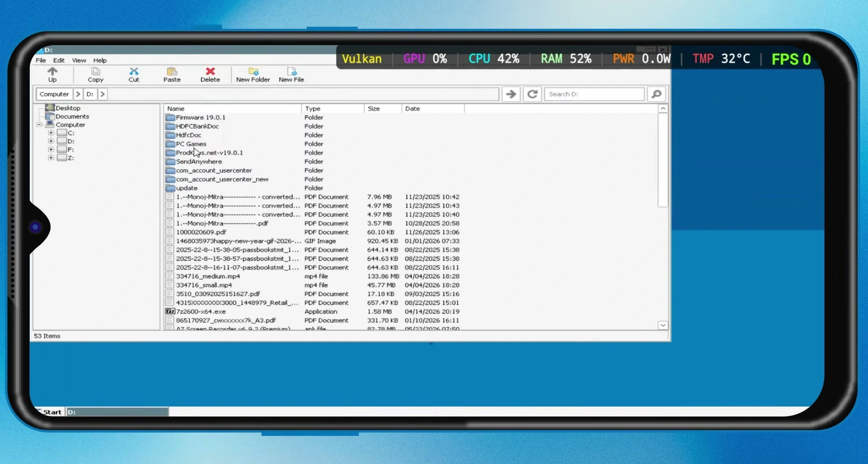The image size is (868, 464).
Task: Create a New File
Action: [x=291, y=75]
